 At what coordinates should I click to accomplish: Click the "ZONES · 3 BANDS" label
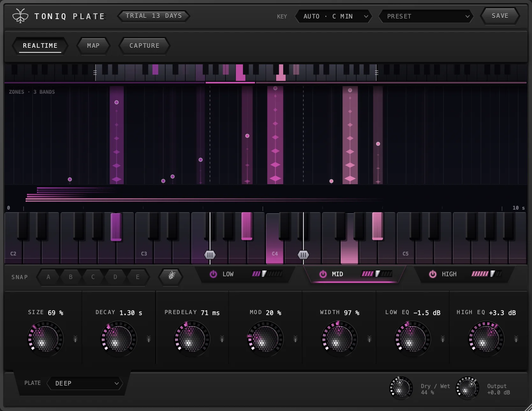point(32,92)
